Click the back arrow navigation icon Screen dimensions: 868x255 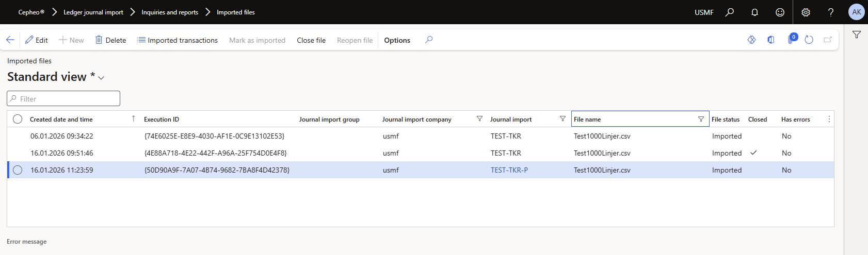10,40
